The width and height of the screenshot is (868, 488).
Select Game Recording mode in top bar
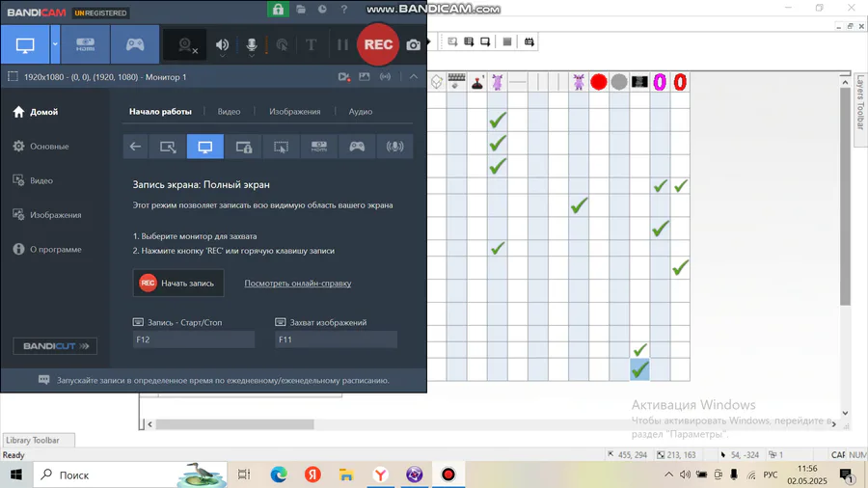(x=135, y=44)
